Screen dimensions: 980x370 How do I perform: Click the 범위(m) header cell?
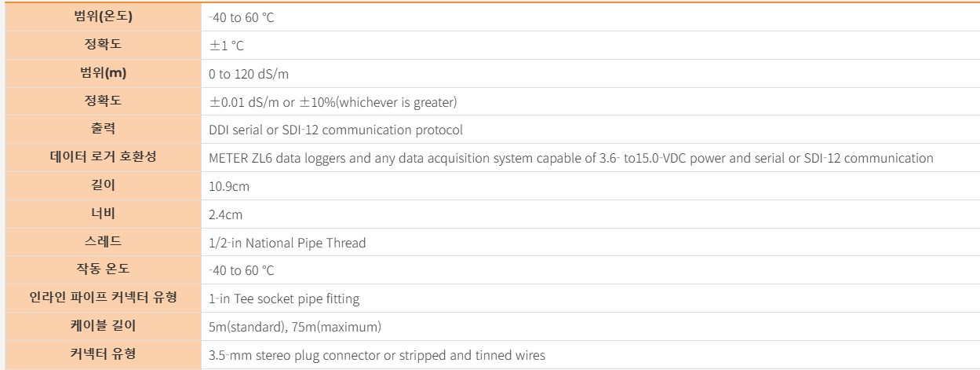[x=103, y=73]
